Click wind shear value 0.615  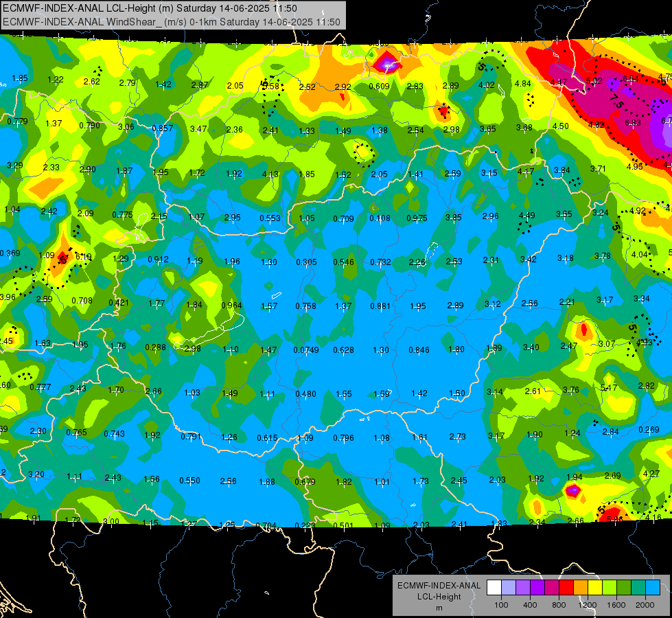[268, 438]
